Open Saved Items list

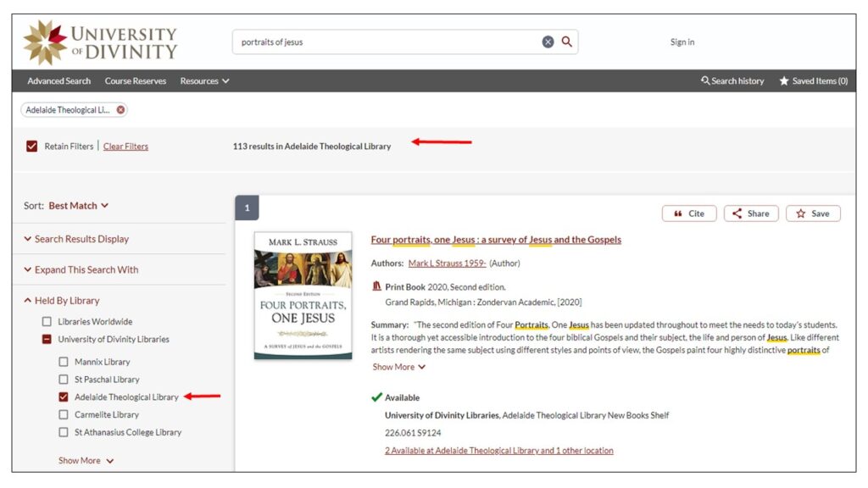coord(813,81)
